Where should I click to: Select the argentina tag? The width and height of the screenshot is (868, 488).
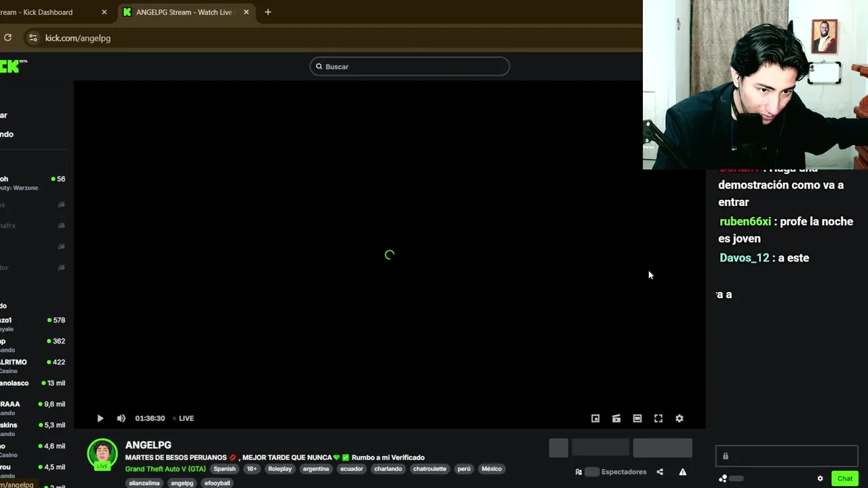(x=315, y=469)
